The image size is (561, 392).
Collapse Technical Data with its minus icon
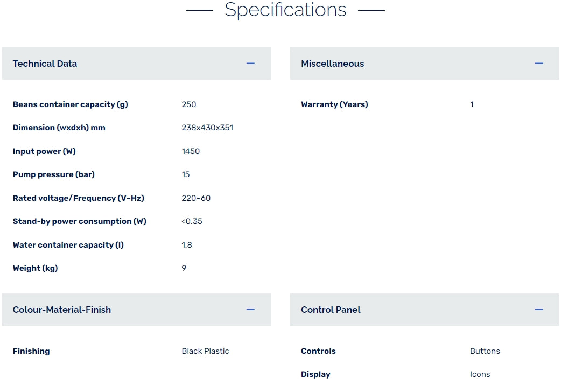(250, 64)
